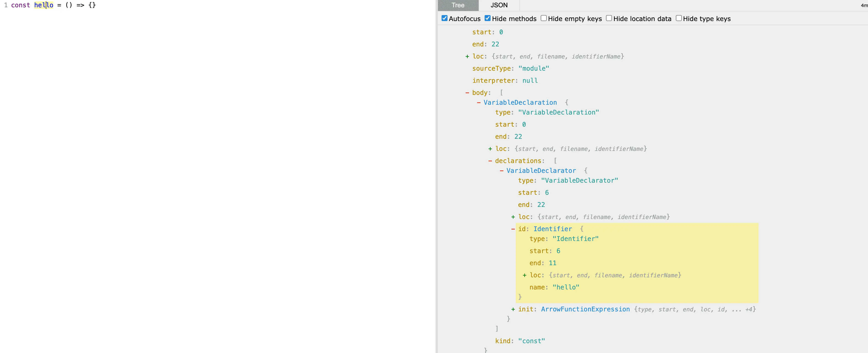Enable Hide location data checkbox

click(x=609, y=19)
